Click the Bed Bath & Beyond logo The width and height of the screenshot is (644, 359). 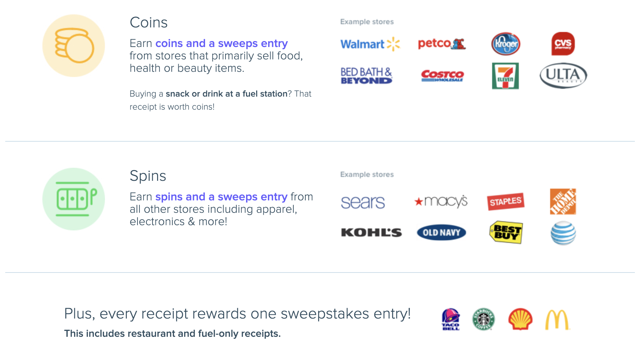point(366,76)
